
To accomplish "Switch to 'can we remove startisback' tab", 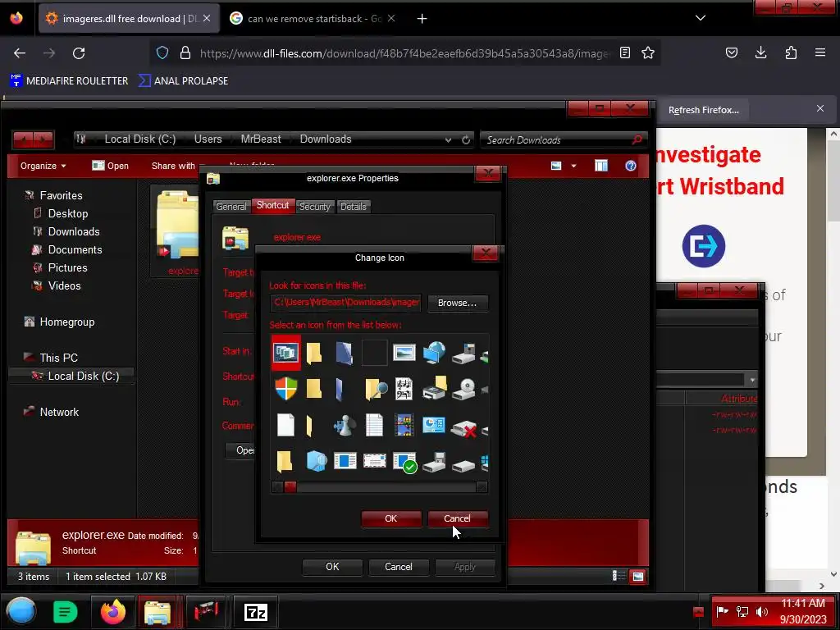I will pos(313,18).
